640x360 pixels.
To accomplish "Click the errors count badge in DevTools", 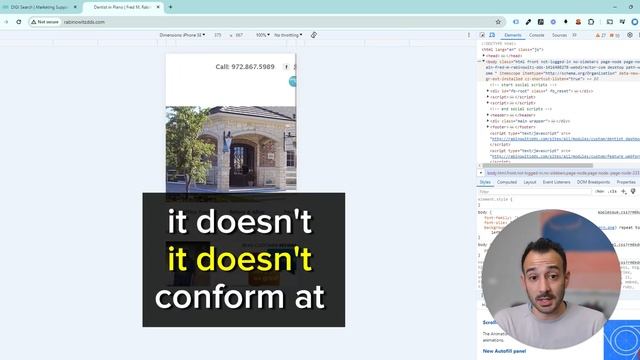I will [614, 36].
